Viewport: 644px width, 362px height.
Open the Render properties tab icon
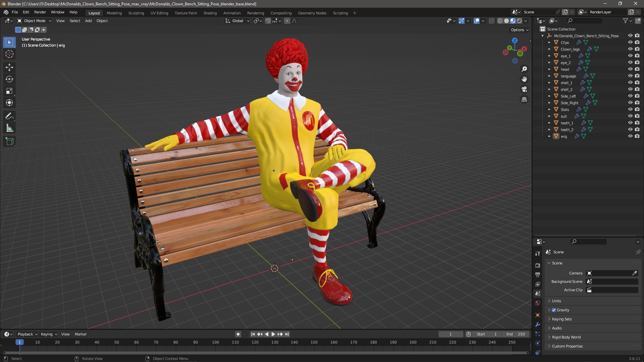[x=538, y=265]
